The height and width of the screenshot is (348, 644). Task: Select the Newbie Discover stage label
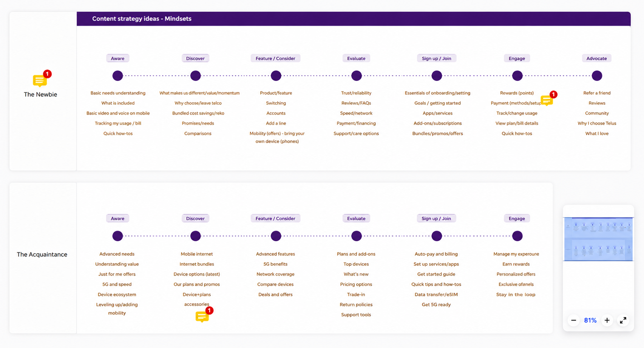195,59
